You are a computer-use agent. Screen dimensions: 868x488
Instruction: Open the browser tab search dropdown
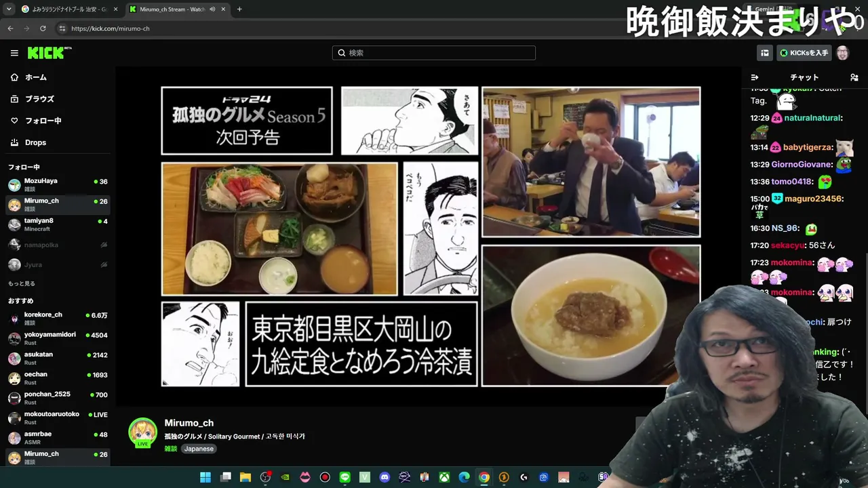[x=9, y=9]
